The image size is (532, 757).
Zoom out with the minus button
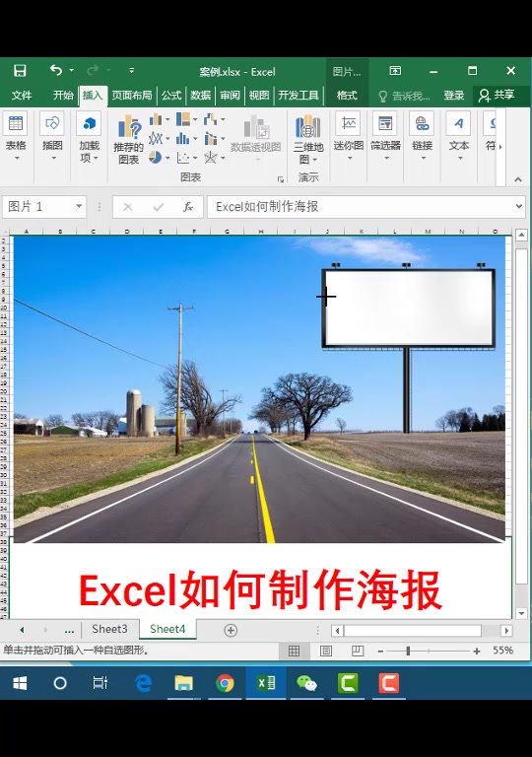pos(380,651)
